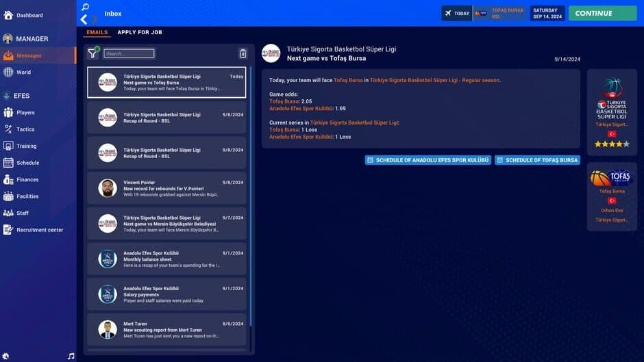Go back with the left arrow
Screen dimensions: 644x362
pyautogui.click(x=84, y=19)
